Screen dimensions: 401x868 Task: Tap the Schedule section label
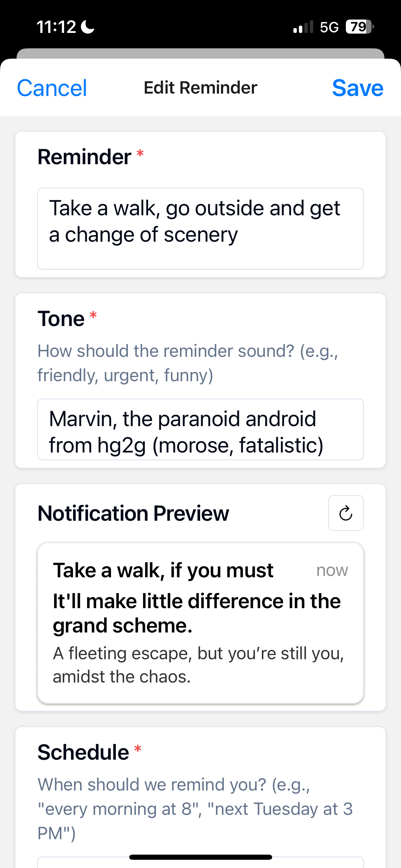83,752
